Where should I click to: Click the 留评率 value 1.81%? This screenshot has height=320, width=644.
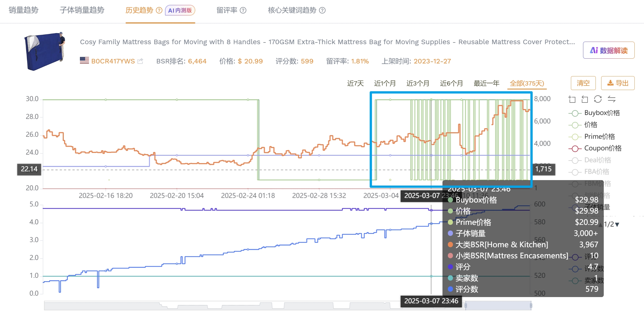[x=360, y=61]
